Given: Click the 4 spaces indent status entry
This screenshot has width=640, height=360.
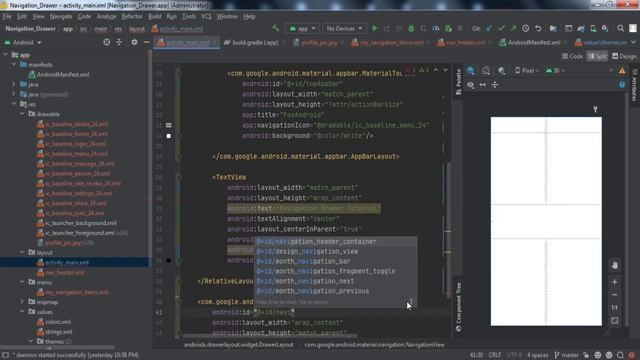Looking at the screenshot, I should tap(537, 355).
